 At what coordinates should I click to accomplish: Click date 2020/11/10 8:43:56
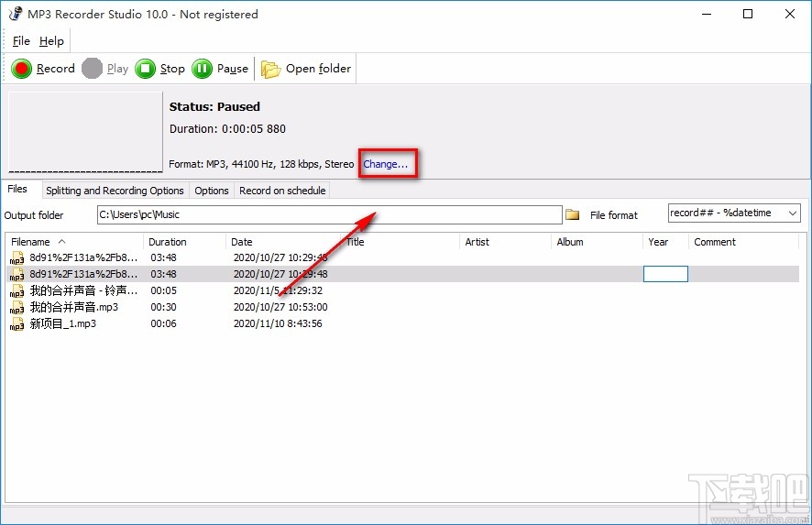click(x=278, y=323)
